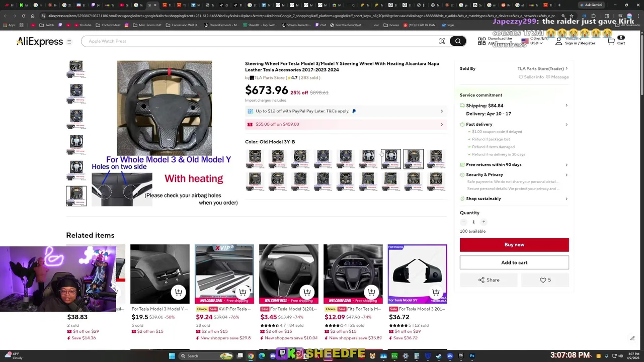This screenshot has height=362, width=644.
Task: Open the shopping Cart
Action: click(616, 41)
